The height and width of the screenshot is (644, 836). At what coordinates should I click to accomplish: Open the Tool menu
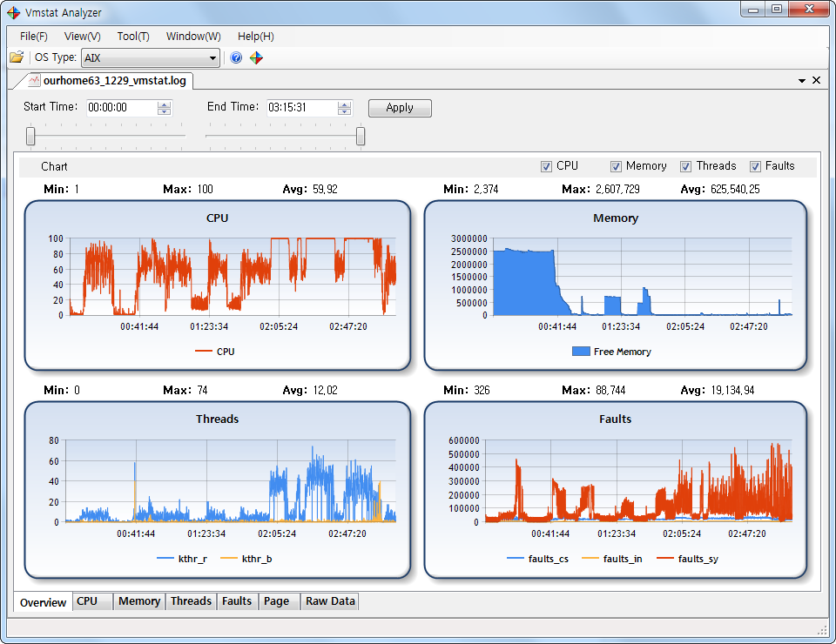pos(132,36)
